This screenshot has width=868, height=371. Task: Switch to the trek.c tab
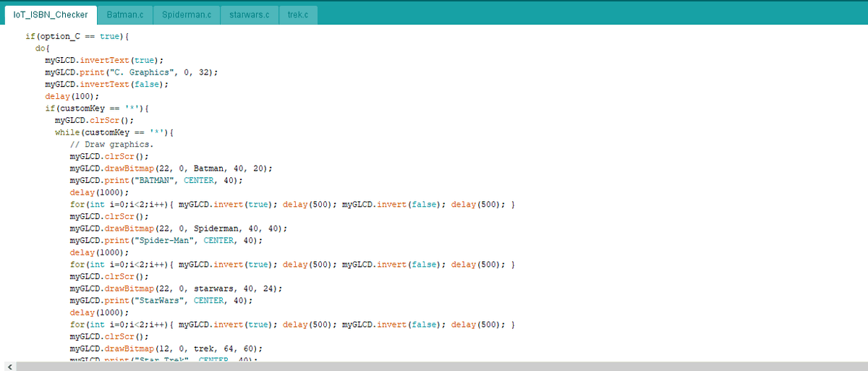tap(297, 14)
